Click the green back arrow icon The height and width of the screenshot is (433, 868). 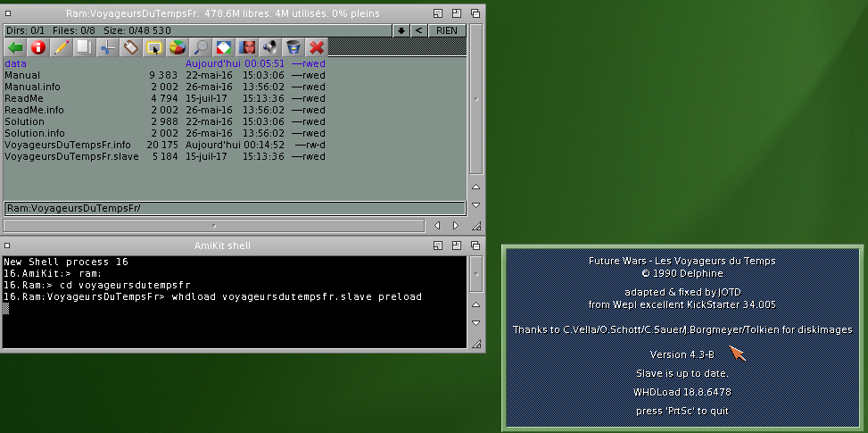[15, 47]
